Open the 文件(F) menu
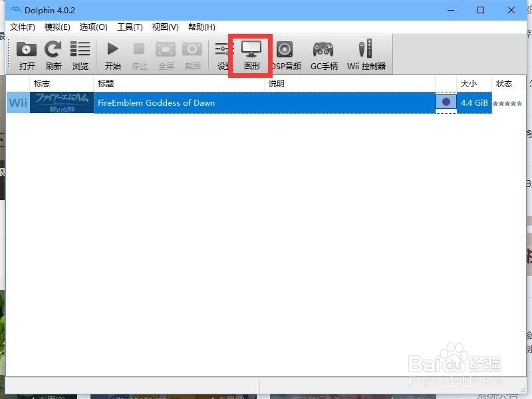 pyautogui.click(x=22, y=27)
